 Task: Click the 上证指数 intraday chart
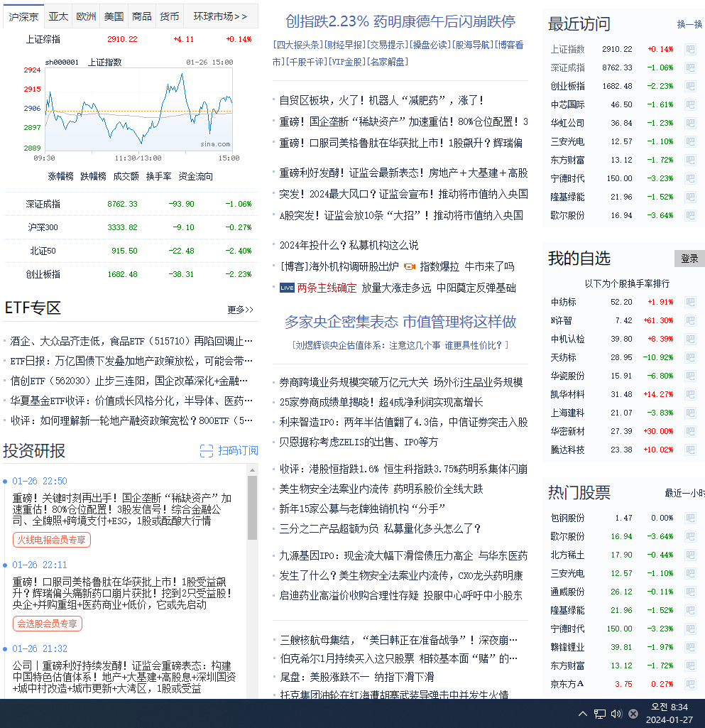138,110
